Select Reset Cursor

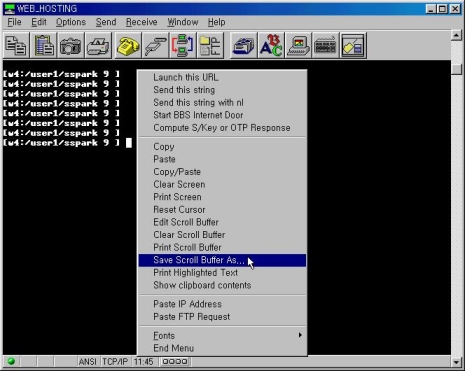click(222, 210)
